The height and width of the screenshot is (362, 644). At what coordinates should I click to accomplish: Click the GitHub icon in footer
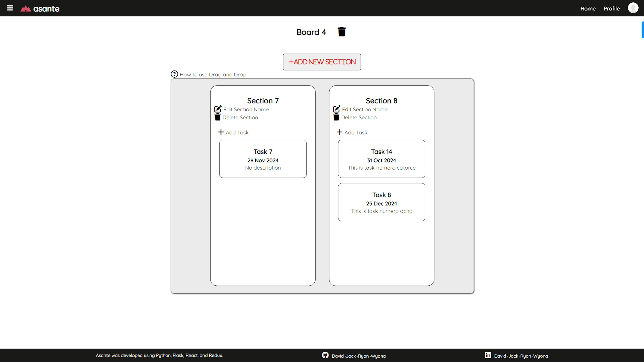coord(325,355)
